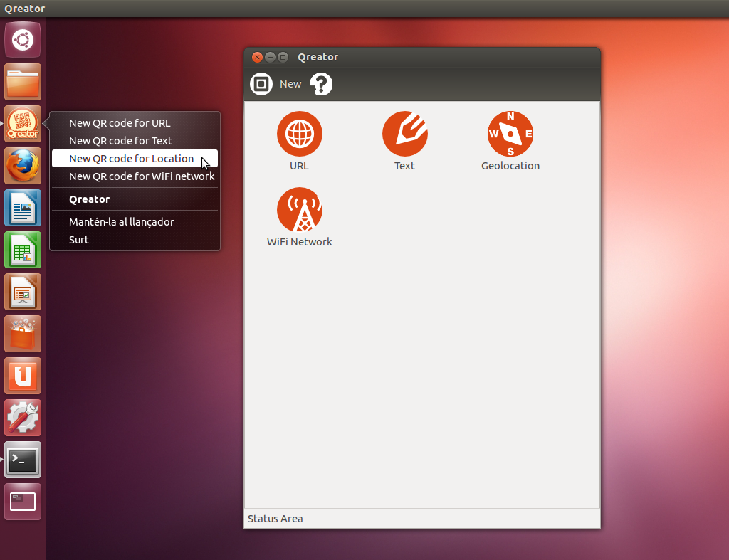729x560 pixels.
Task: Click the New label in the toolbar
Action: tap(290, 84)
